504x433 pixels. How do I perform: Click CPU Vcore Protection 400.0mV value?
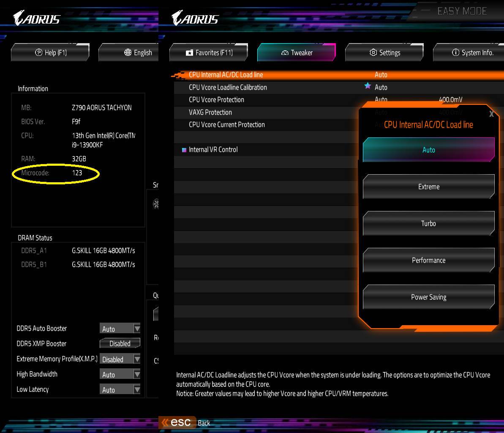click(x=450, y=100)
